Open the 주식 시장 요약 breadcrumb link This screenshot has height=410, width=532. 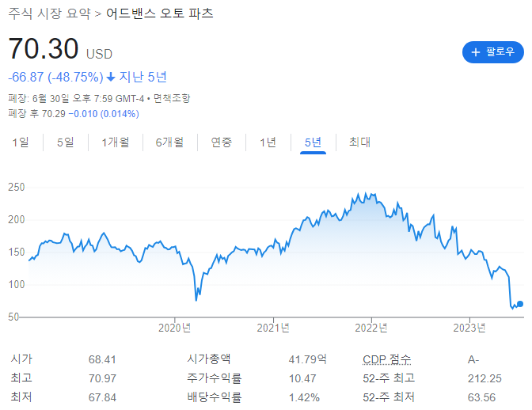[x=50, y=13]
